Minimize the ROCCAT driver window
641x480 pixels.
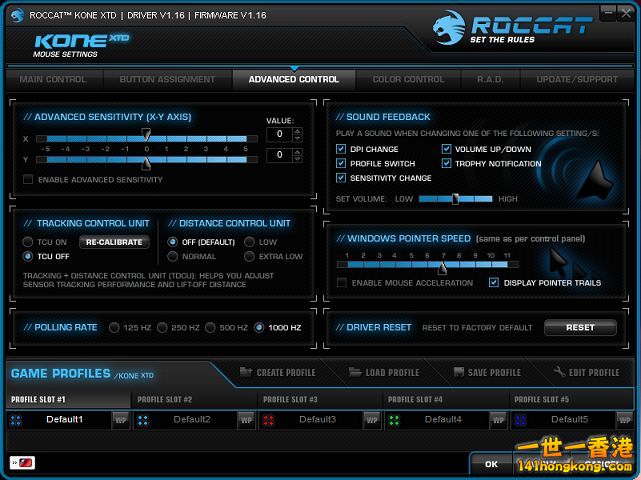[608, 13]
